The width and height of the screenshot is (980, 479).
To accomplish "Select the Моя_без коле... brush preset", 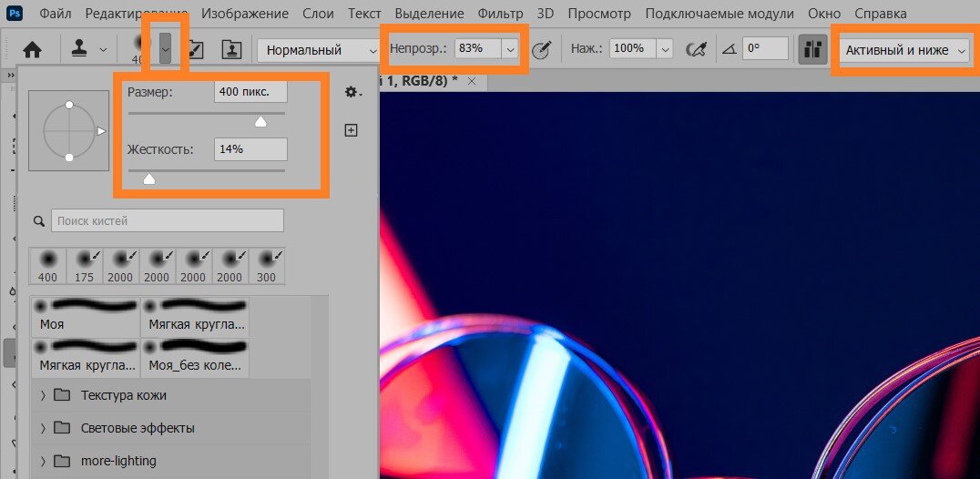I will 195,358.
